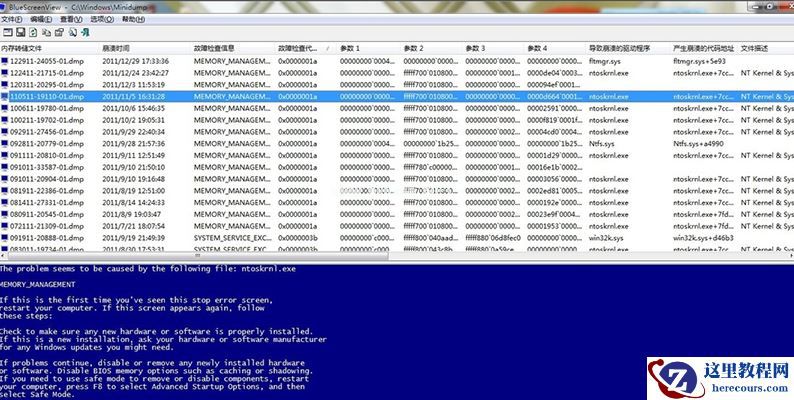Refresh the dump list via toolbar icon
794x400 pixels.
point(33,32)
